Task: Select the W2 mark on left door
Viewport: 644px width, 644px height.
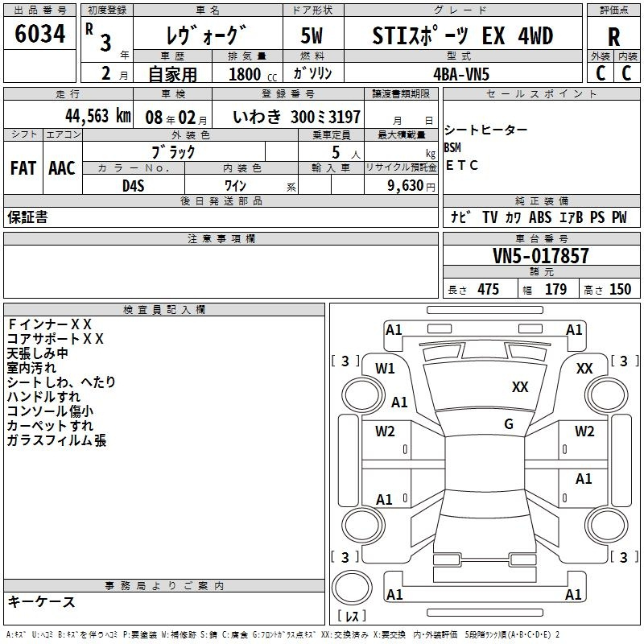Action: [385, 431]
